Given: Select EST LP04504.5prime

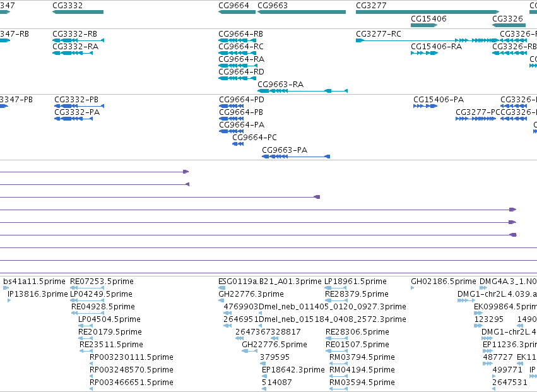Looking at the screenshot, I should pos(86,326).
